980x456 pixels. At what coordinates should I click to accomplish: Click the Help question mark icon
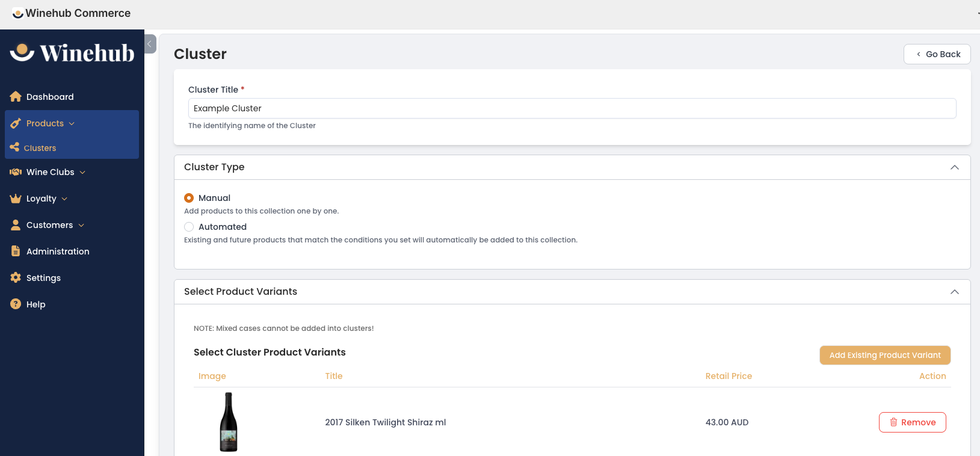[16, 304]
